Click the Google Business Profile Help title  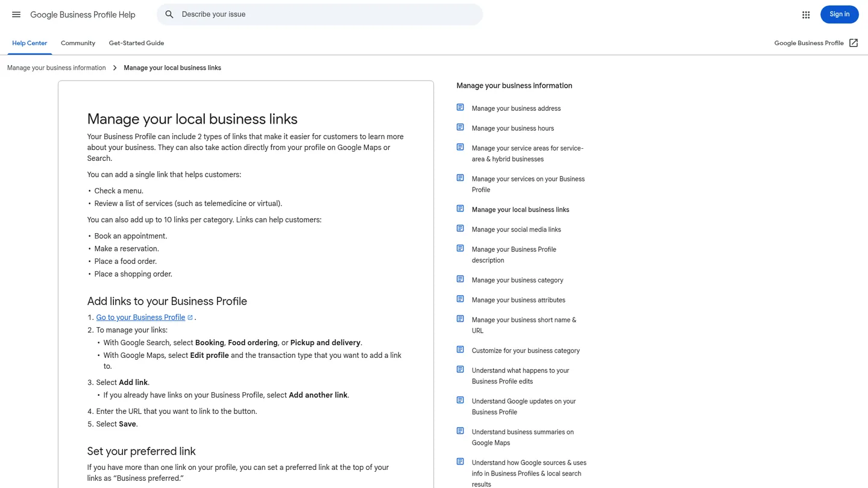[83, 14]
